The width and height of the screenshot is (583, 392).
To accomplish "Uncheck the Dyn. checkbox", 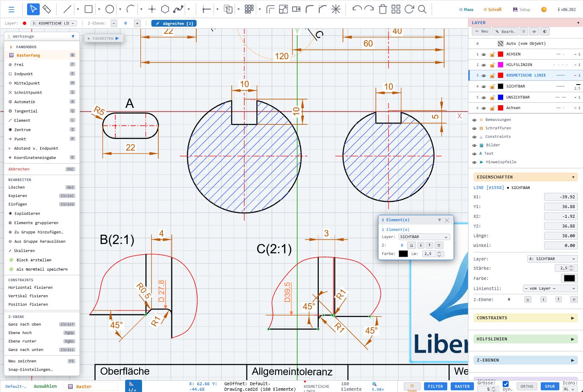I will coord(506,384).
